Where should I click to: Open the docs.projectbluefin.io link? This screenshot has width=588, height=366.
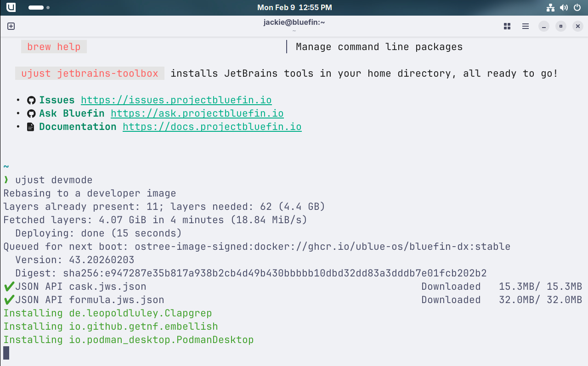[x=212, y=127]
